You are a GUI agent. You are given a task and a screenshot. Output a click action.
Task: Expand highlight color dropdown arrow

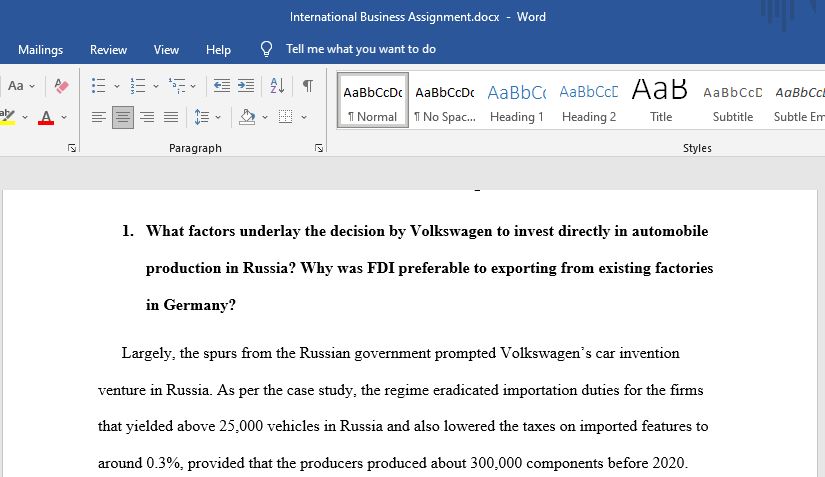click(x=25, y=117)
